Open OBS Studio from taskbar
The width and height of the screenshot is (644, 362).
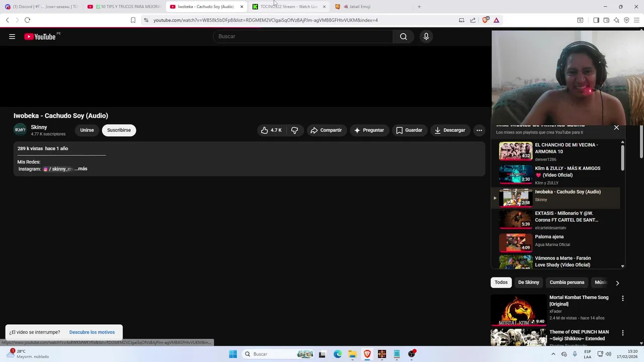click(412, 354)
